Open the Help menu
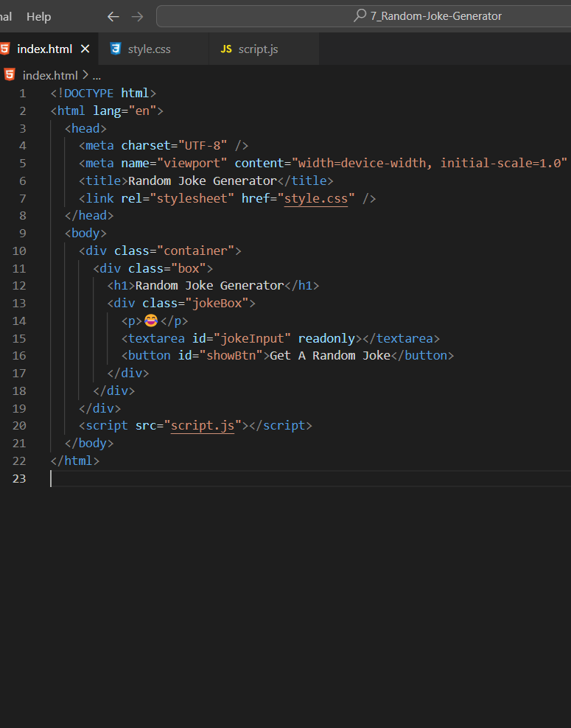Image resolution: width=571 pixels, height=728 pixels. pos(38,17)
